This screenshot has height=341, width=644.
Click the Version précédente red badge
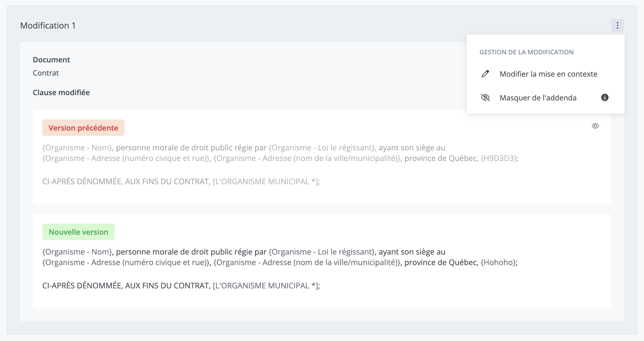pos(83,128)
